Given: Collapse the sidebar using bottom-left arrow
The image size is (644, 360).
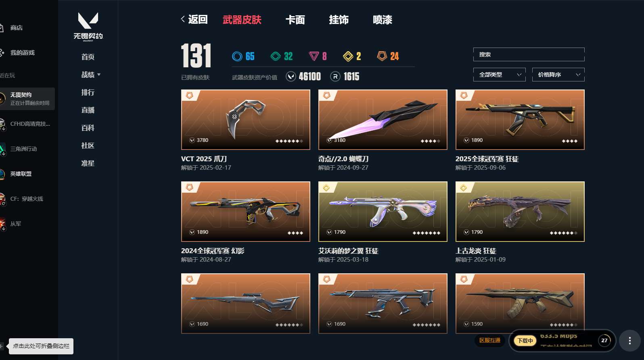Looking at the screenshot, I should (x=2, y=346).
